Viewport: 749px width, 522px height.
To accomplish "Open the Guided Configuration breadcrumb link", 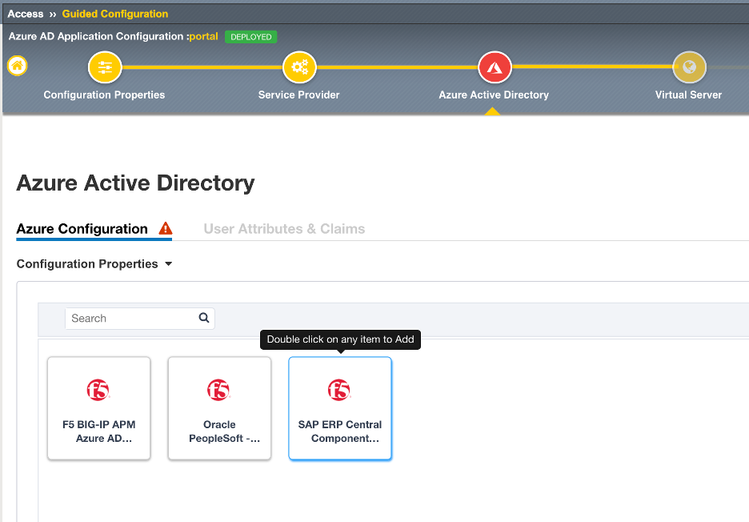I will 115,14.
